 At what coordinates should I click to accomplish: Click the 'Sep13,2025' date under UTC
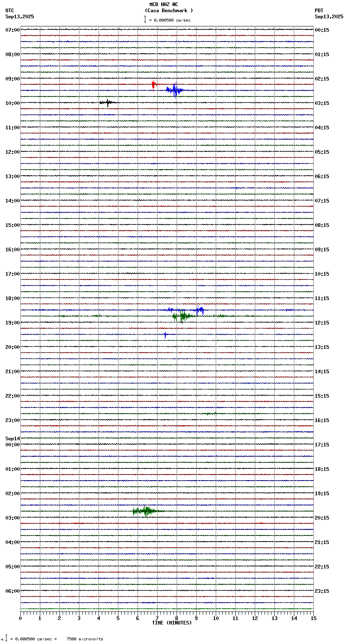pos(20,17)
